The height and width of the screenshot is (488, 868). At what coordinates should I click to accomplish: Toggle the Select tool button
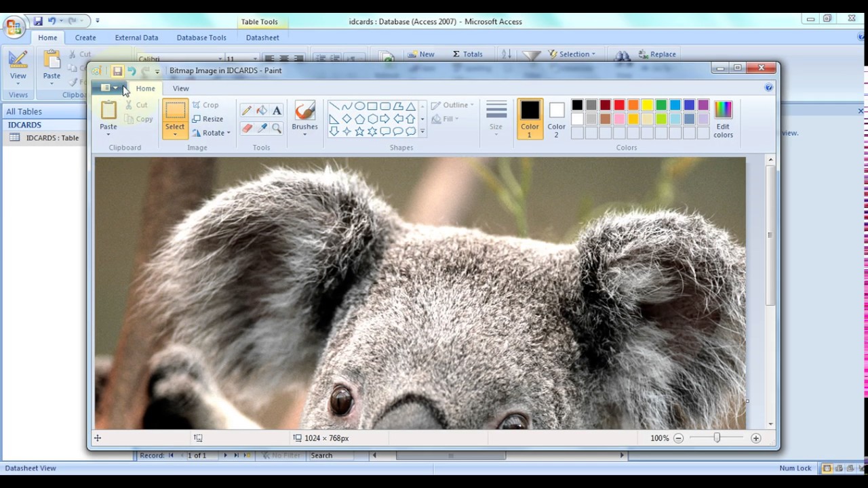tap(175, 112)
